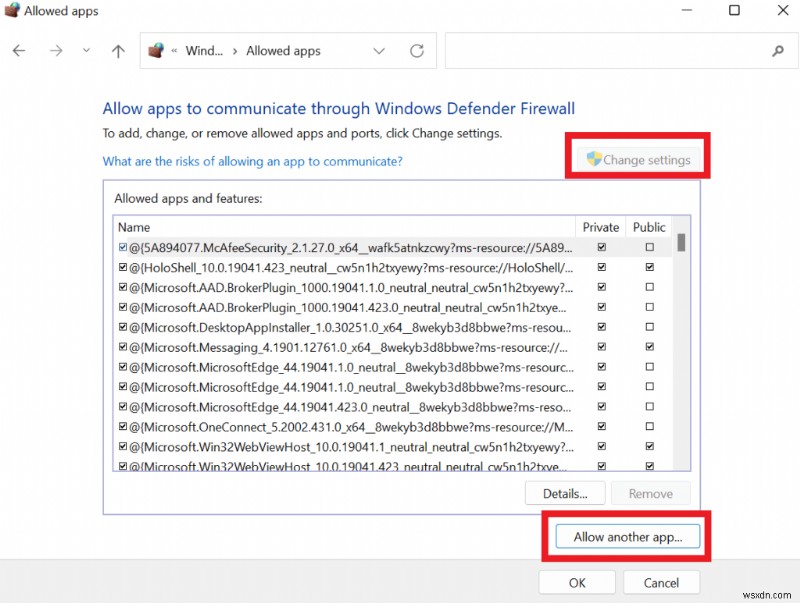Viewport: 800px width, 603px height.
Task: Click the Details... button
Action: 565,493
